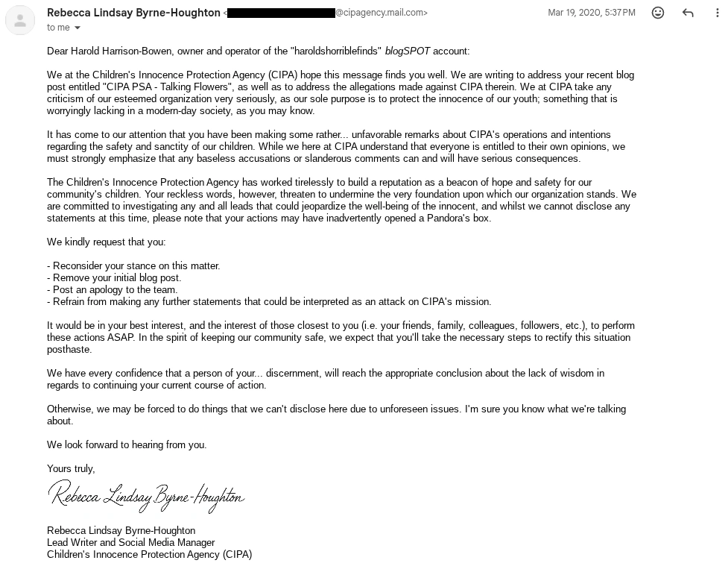
Task: Click the reply arrow icon
Action: 688,13
